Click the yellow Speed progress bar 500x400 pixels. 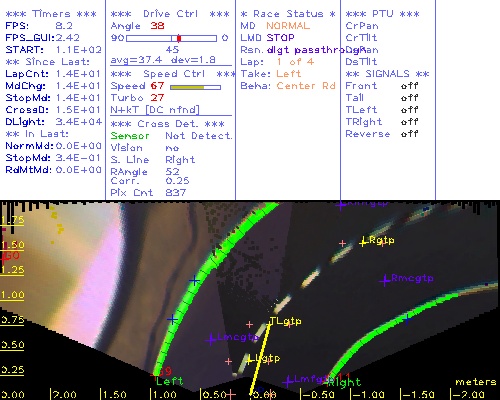(x=195, y=87)
